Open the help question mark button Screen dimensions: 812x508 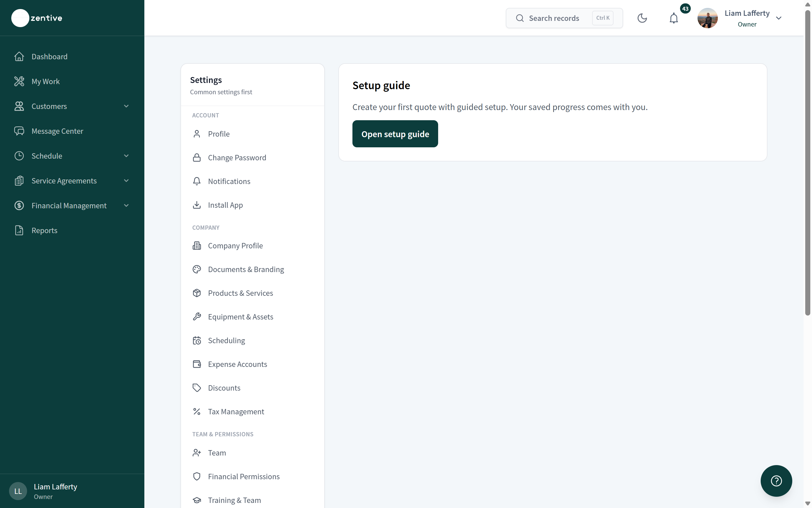coord(776,481)
